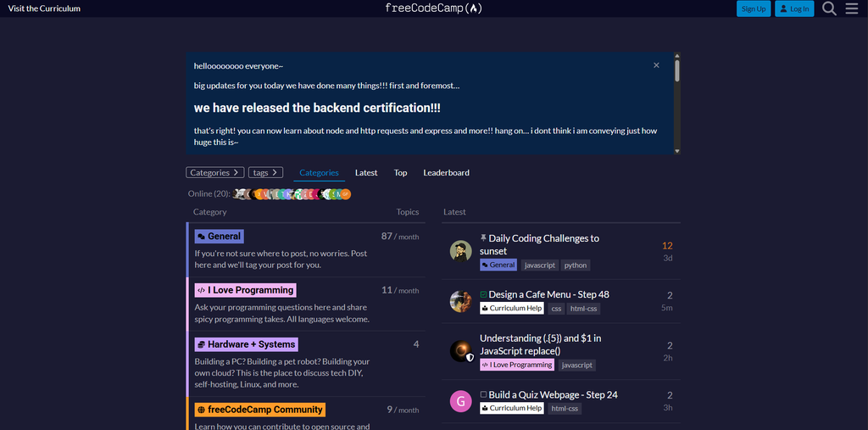Click the python tag
This screenshot has height=430, width=868.
click(576, 265)
